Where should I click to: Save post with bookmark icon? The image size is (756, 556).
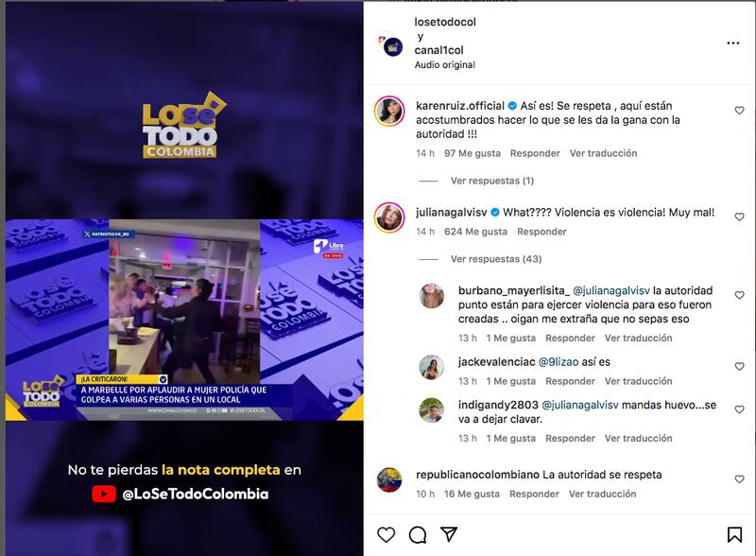tap(734, 535)
